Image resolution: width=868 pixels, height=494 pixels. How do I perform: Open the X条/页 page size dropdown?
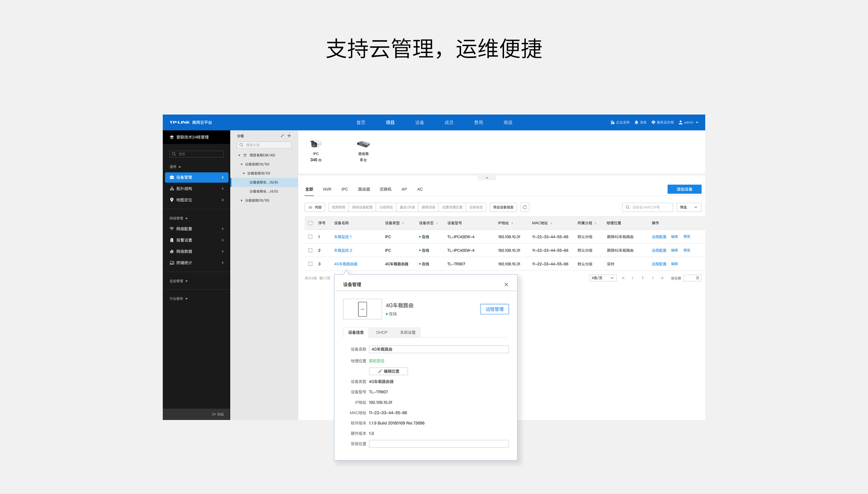point(603,278)
